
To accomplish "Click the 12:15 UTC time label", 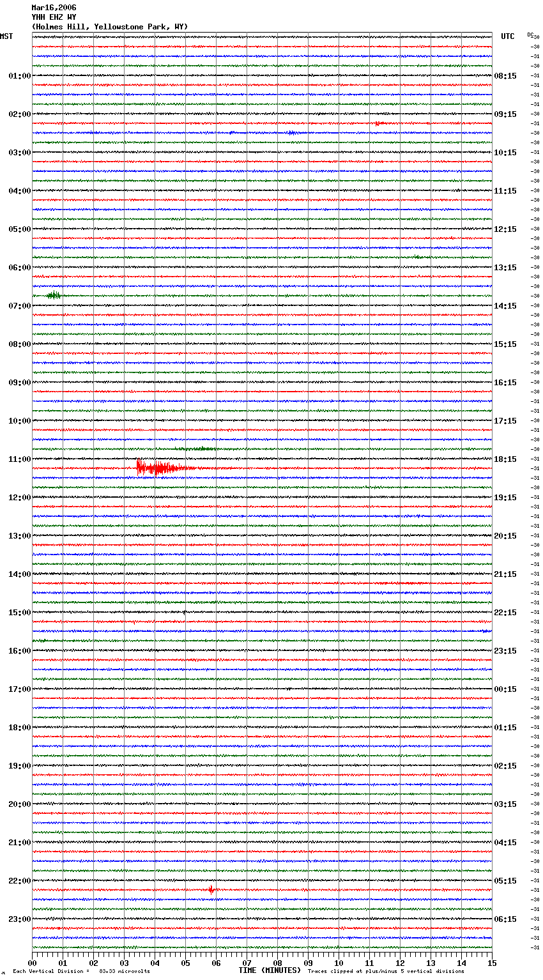I will point(505,229).
